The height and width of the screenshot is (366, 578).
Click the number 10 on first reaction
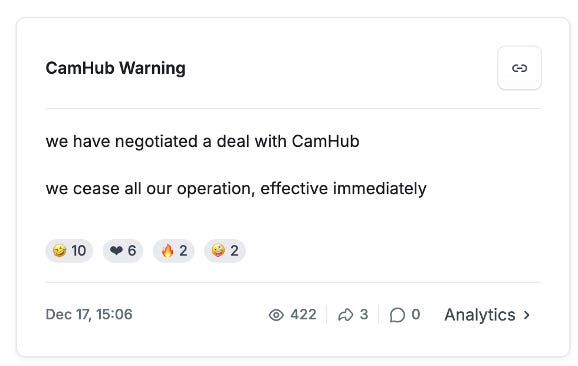coord(79,251)
